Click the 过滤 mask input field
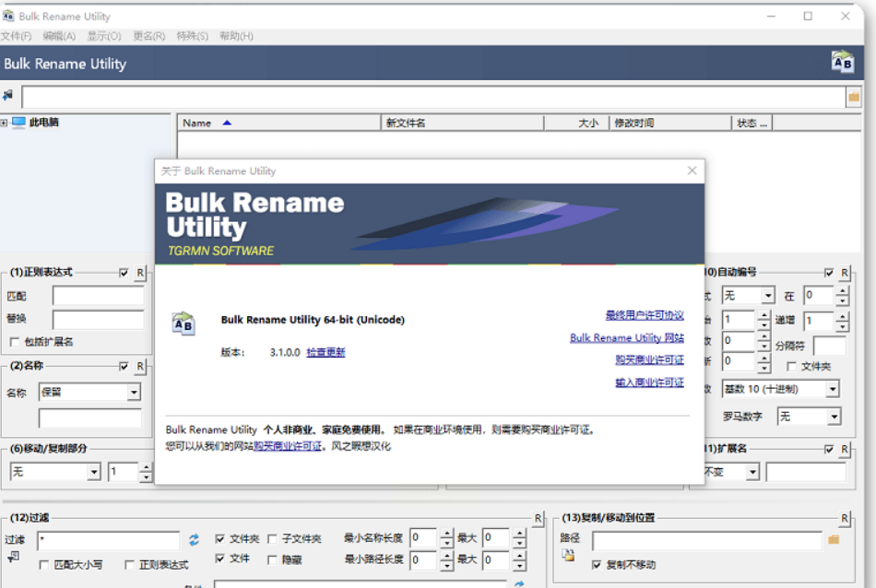The width and height of the screenshot is (876, 588). click(109, 540)
